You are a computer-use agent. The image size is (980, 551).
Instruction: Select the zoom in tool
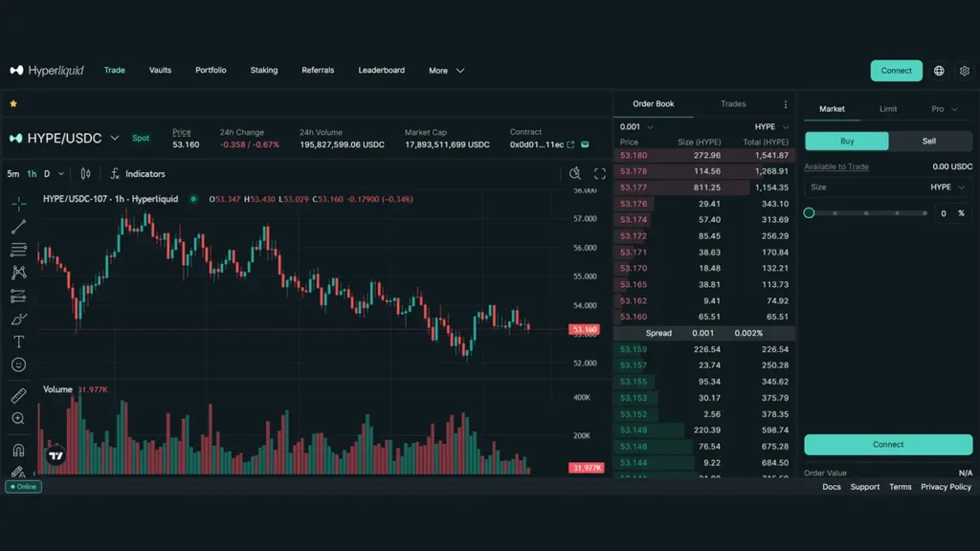pyautogui.click(x=19, y=419)
